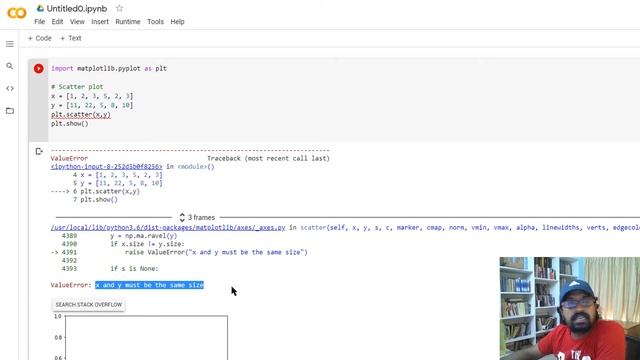Open the View menu
This screenshot has width=640, height=360.
(77, 22)
